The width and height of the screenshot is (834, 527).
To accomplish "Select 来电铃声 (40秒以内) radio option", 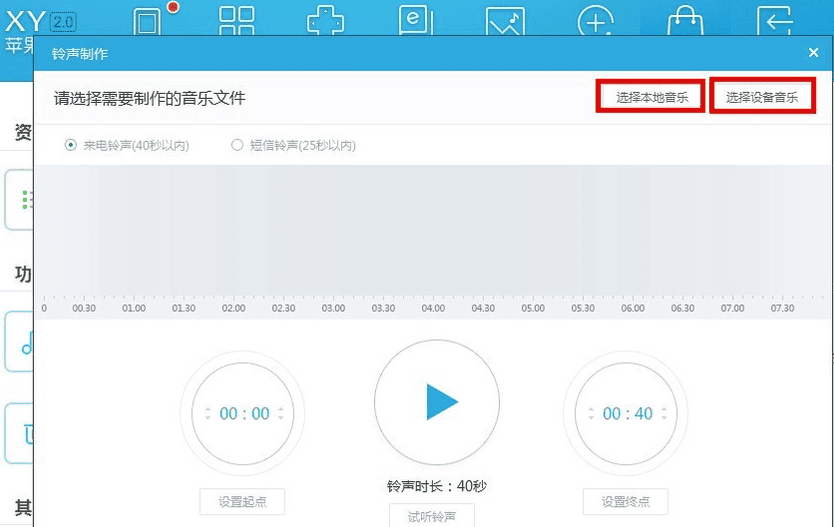I will (x=71, y=145).
